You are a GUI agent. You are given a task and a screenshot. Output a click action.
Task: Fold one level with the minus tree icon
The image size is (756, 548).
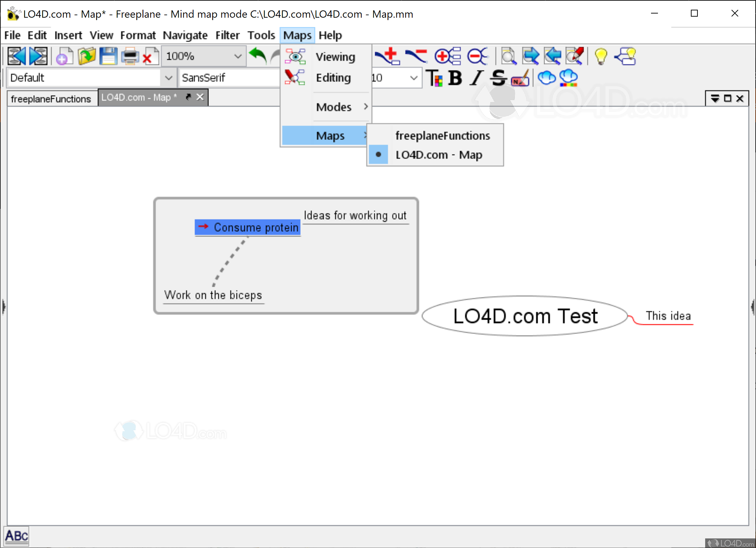click(478, 56)
